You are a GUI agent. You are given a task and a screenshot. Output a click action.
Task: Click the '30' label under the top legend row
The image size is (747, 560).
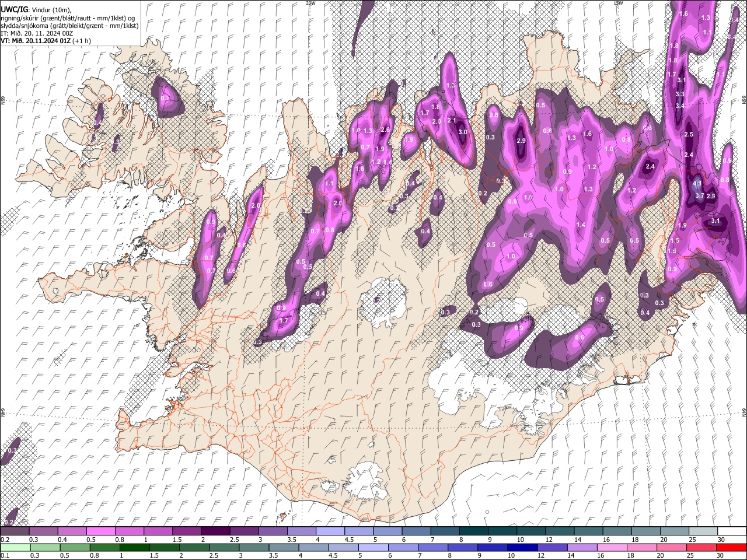tap(721, 540)
